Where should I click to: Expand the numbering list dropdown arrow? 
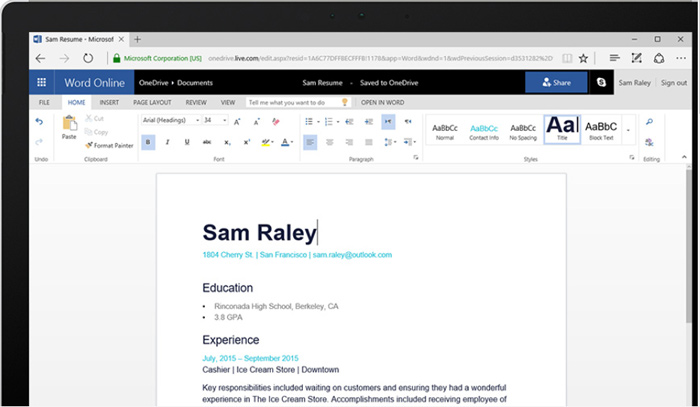[338, 122]
